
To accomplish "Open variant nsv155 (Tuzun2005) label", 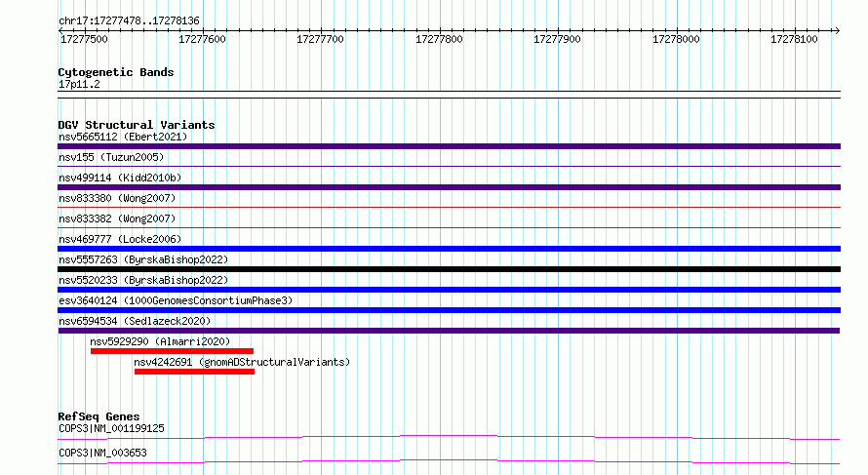I will [111, 157].
